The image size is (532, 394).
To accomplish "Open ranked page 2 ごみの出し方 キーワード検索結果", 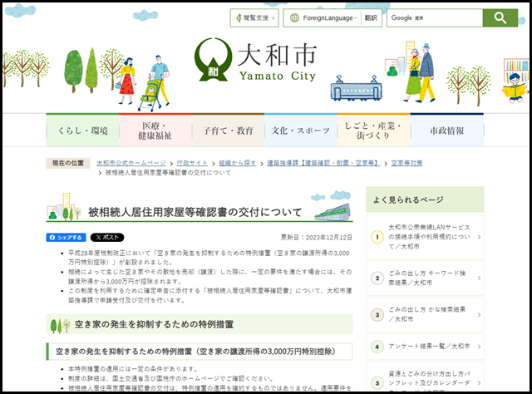I will click(426, 278).
